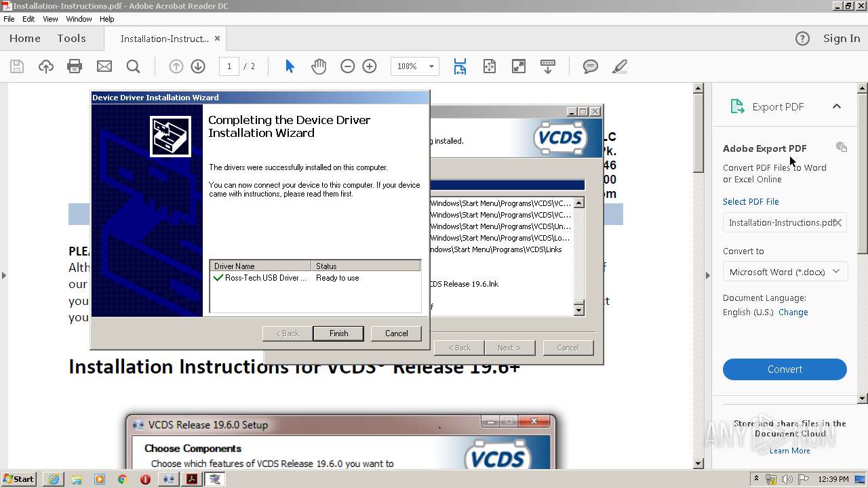Enter full screen mode icon

click(x=518, y=66)
